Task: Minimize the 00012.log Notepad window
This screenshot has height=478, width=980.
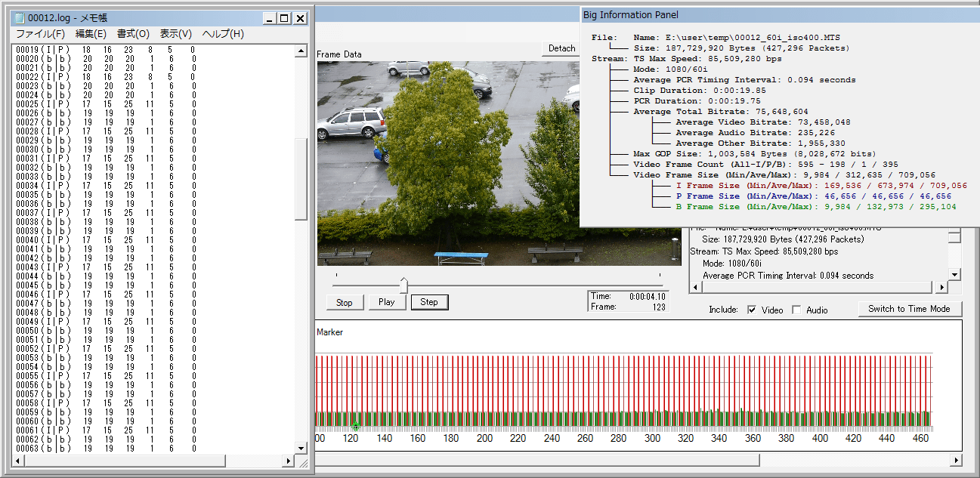Action: (268, 18)
